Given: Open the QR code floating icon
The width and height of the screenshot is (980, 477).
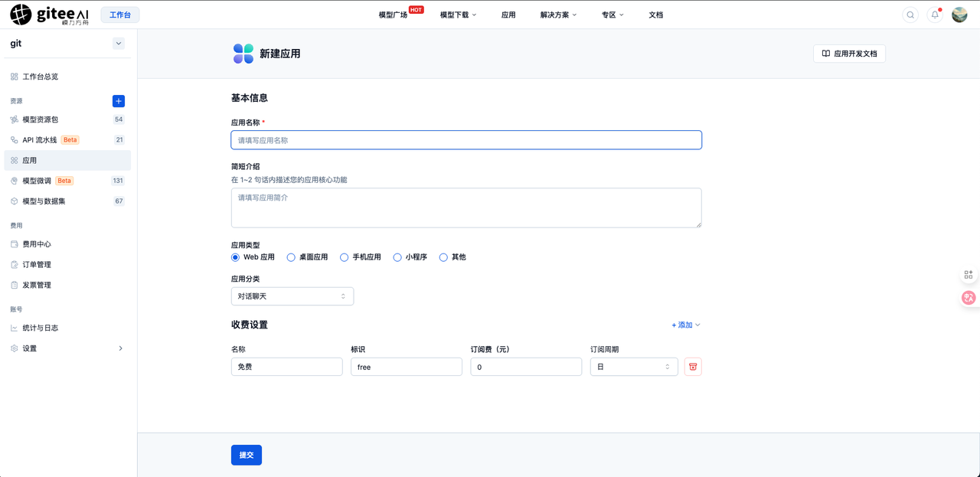Looking at the screenshot, I should (x=969, y=274).
